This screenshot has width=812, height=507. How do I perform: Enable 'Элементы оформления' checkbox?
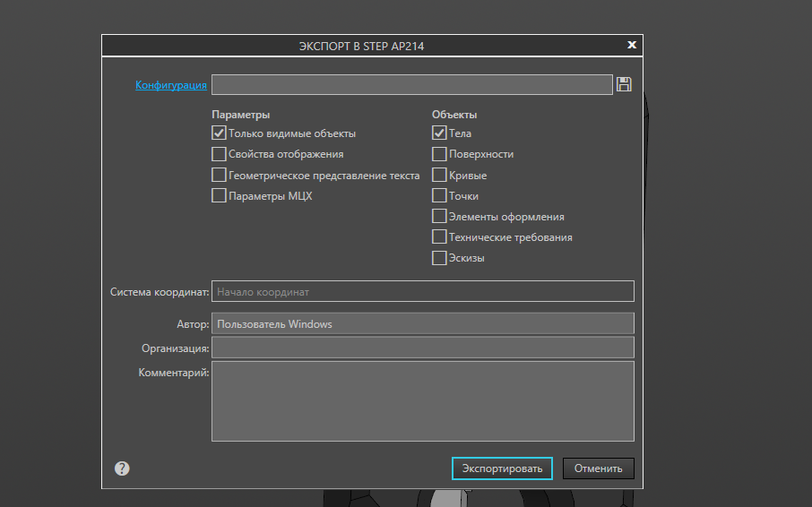(439, 217)
